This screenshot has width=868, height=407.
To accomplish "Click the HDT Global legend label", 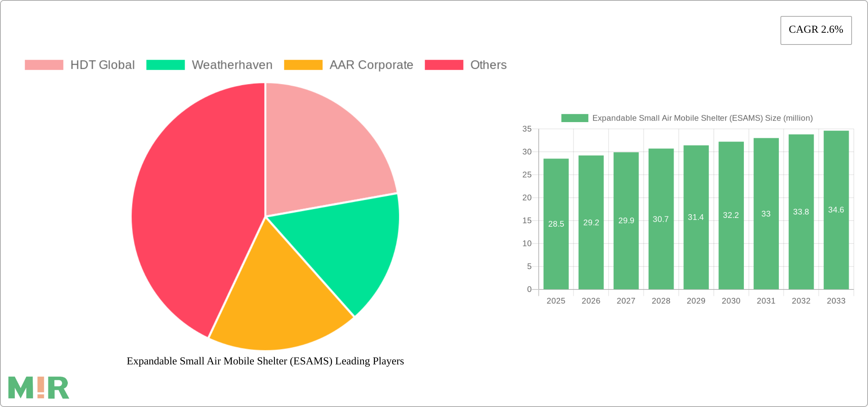I will point(103,65).
